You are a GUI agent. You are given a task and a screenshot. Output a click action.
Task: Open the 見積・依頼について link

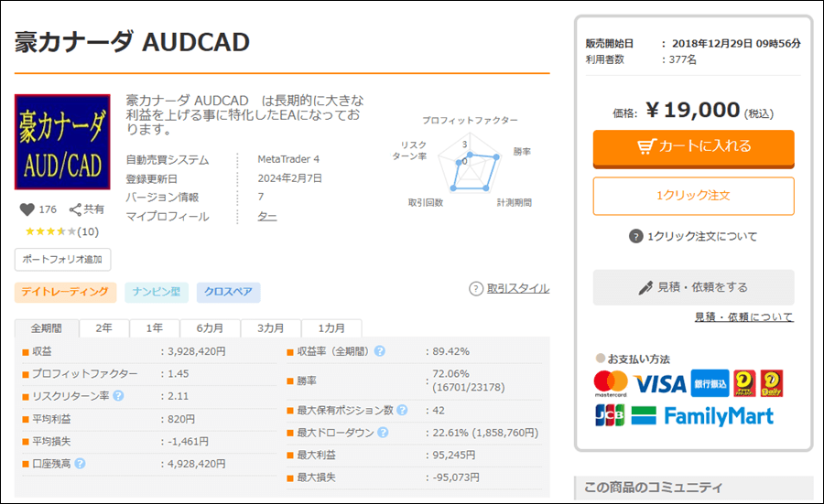[743, 317]
